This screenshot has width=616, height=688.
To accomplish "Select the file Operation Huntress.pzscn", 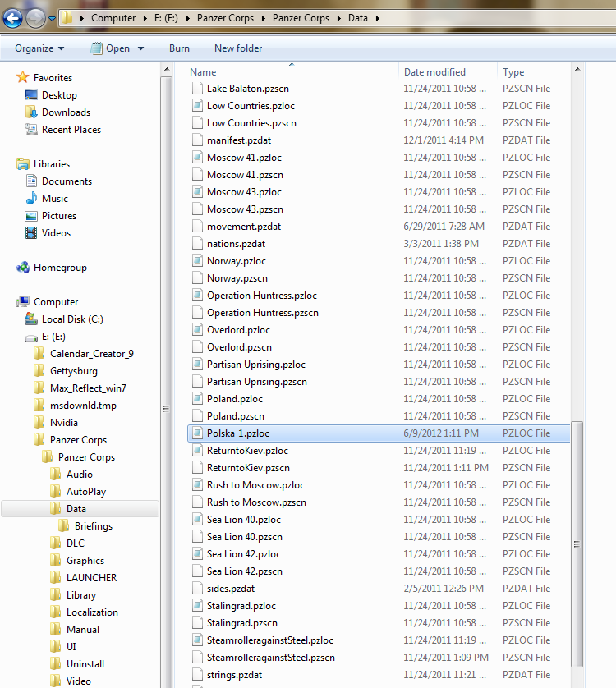I will 263,313.
